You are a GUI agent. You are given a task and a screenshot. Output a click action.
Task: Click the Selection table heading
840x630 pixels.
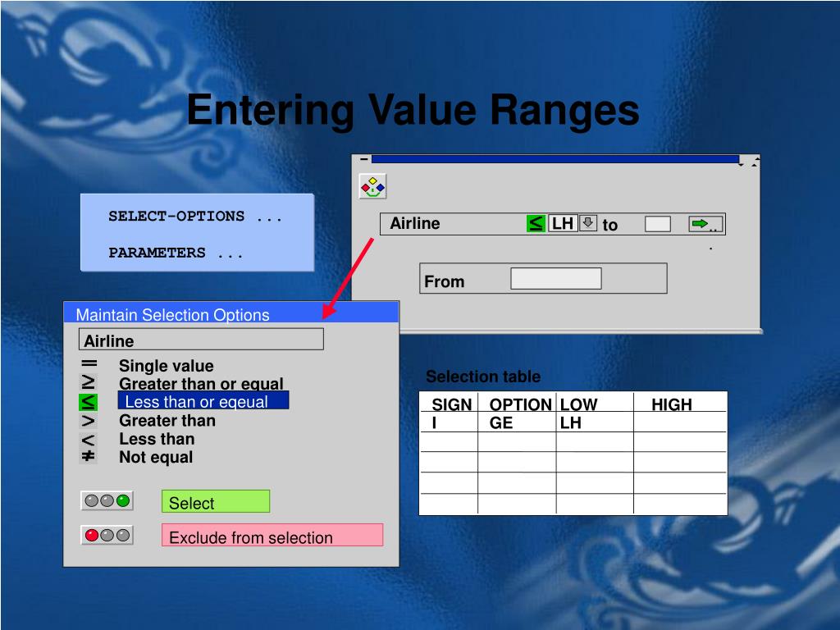click(x=483, y=376)
